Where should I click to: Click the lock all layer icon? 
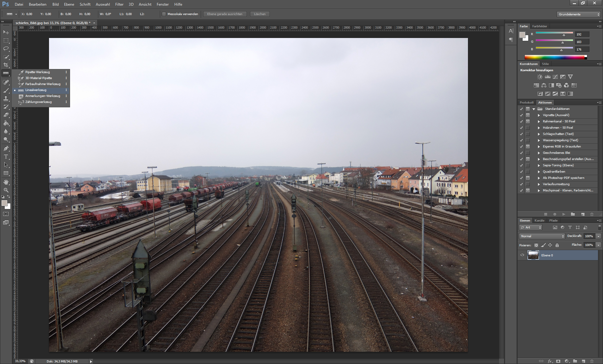(557, 245)
